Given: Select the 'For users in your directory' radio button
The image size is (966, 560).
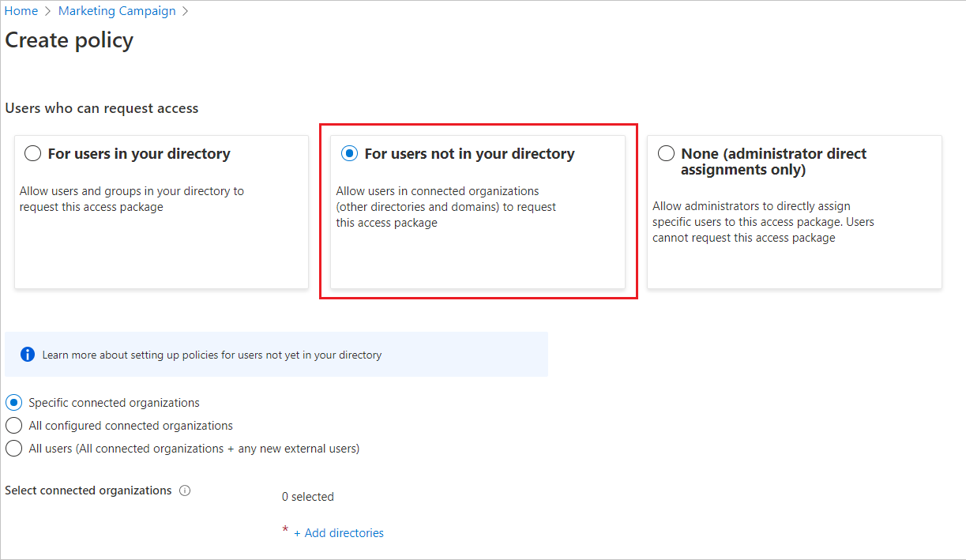Looking at the screenshot, I should (x=32, y=153).
